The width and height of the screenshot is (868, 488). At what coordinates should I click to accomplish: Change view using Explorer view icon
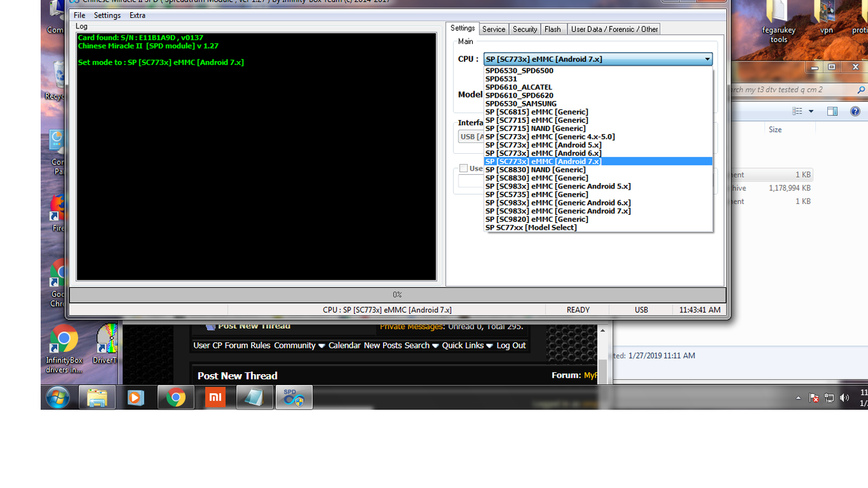[797, 111]
